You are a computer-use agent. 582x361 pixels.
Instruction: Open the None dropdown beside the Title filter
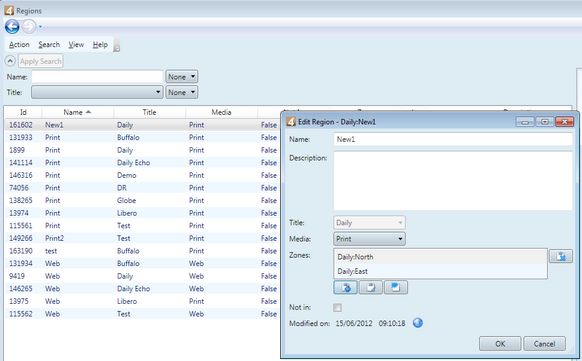[182, 92]
